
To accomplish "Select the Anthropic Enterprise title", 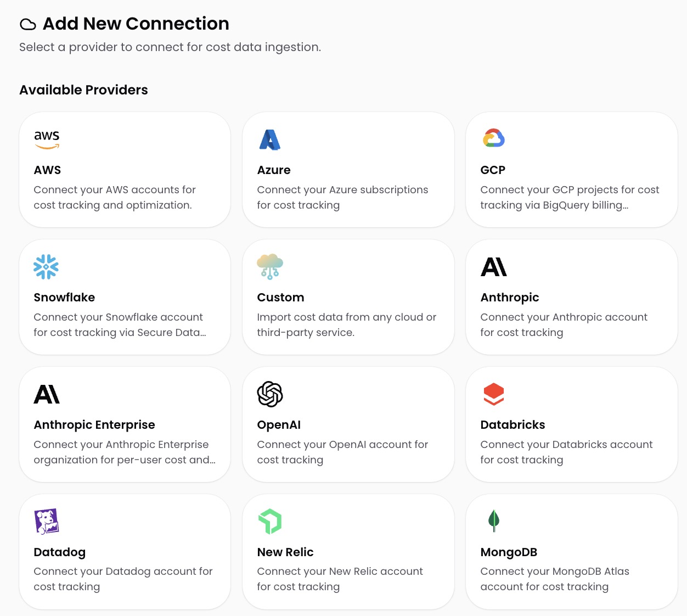I will [x=94, y=425].
